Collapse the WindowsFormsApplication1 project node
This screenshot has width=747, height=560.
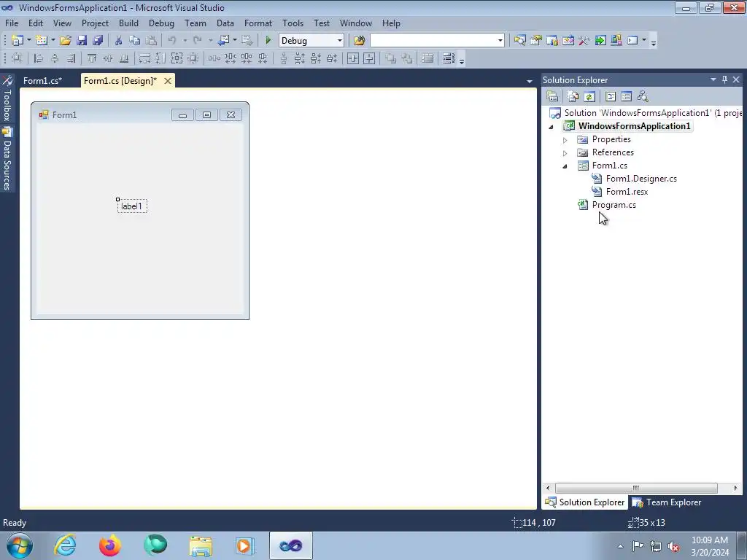pos(551,127)
